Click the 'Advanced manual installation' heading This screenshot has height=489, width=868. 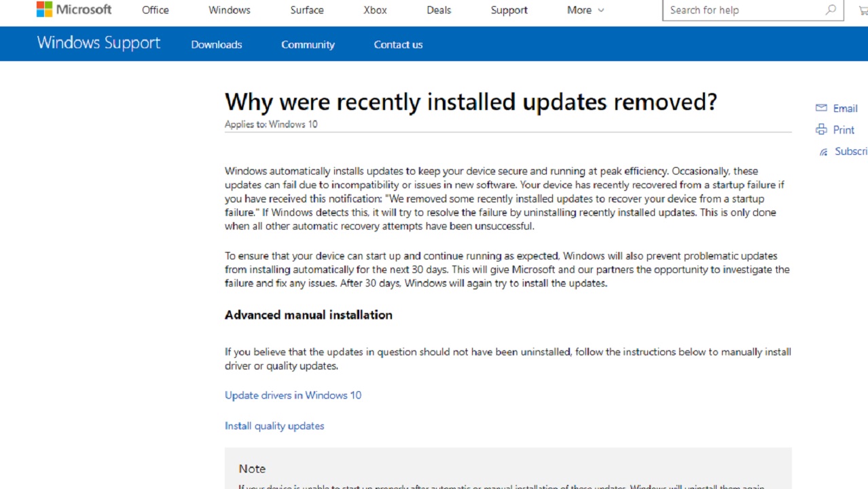click(308, 315)
